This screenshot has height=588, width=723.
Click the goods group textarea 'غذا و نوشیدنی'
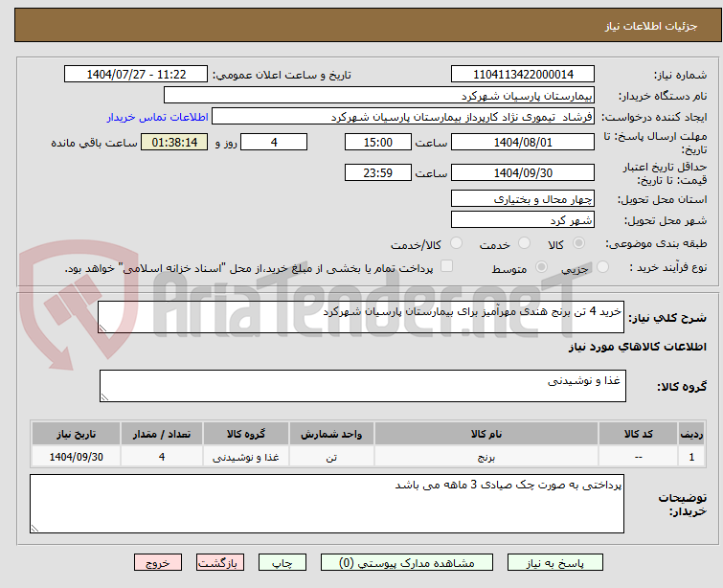(363, 386)
